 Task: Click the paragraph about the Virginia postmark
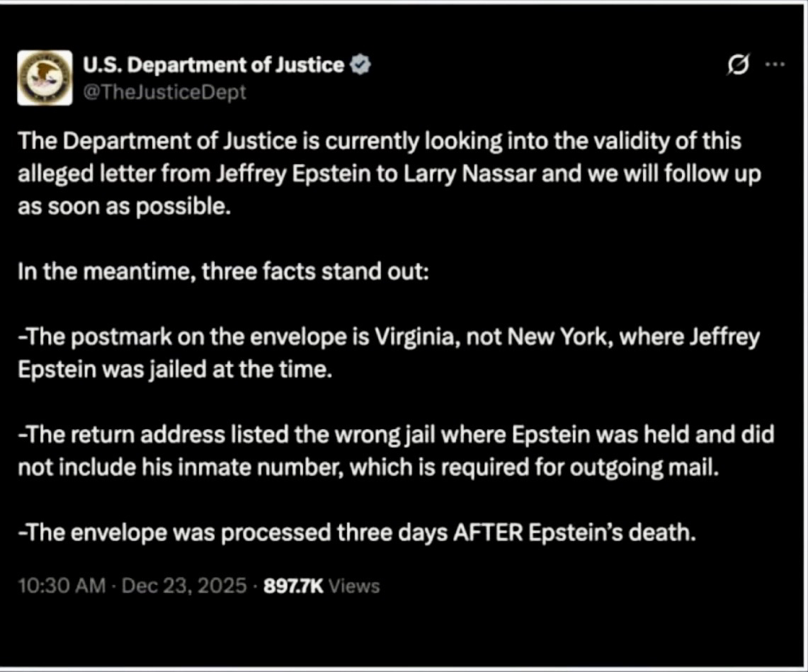tap(389, 353)
